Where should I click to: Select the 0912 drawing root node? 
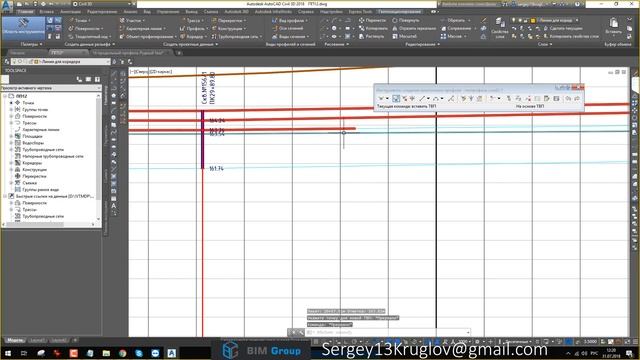pyautogui.click(x=22, y=96)
